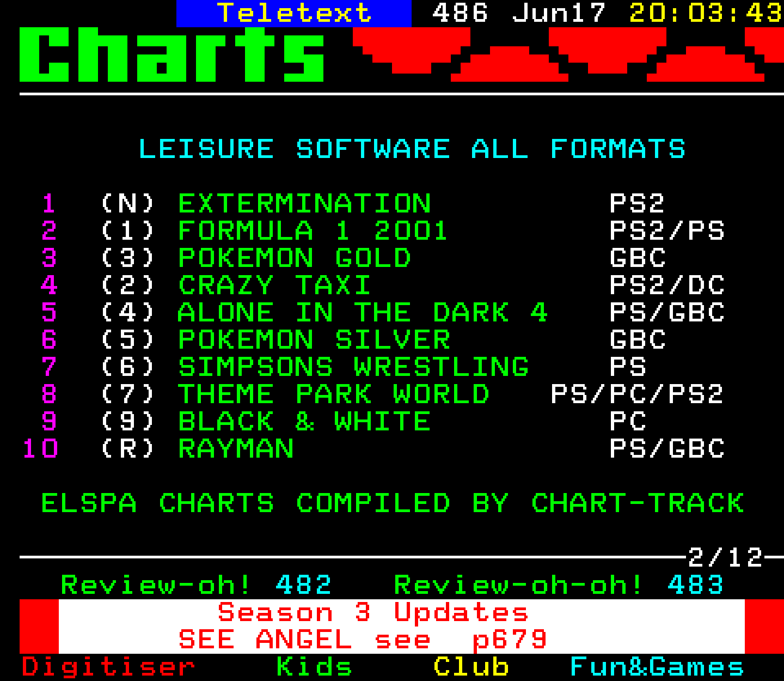This screenshot has width=784, height=681.
Task: Select the THEME PARK WORLD chart entry
Action: click(334, 394)
